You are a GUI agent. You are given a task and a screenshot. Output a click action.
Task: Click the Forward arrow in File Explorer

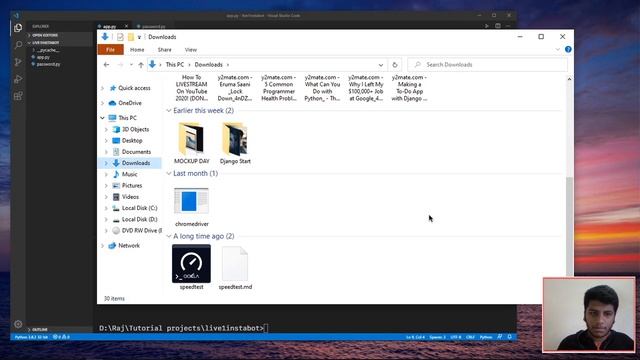click(x=120, y=64)
